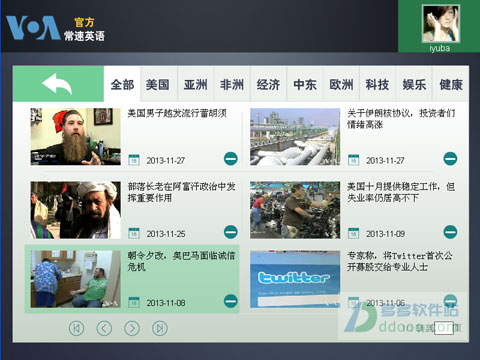Open the Afghan elder article thumbnail
The width and height of the screenshot is (480, 360).
point(76,210)
